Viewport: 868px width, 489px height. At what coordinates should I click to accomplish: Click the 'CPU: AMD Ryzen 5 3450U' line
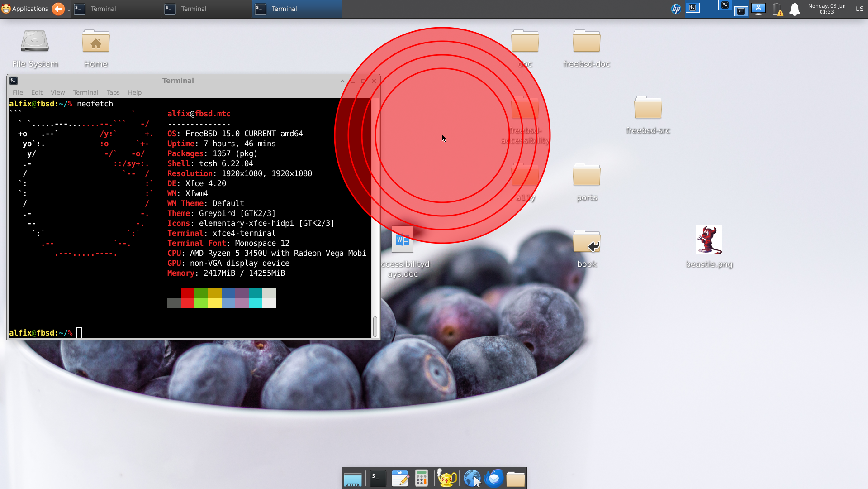point(267,253)
